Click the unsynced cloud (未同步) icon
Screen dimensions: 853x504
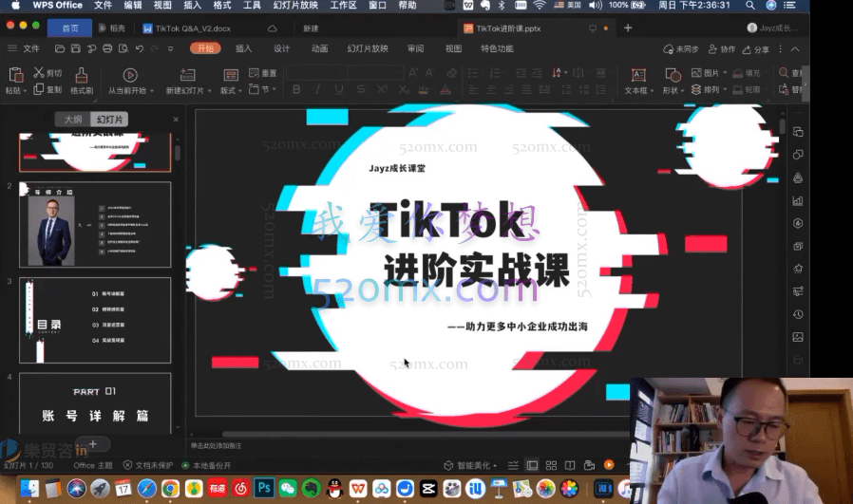click(x=668, y=49)
